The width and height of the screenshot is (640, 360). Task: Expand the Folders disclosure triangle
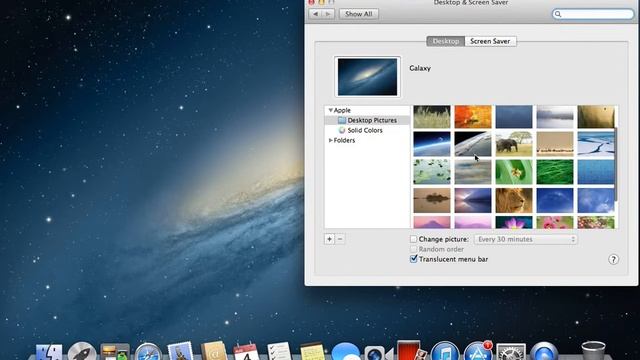pyautogui.click(x=331, y=140)
